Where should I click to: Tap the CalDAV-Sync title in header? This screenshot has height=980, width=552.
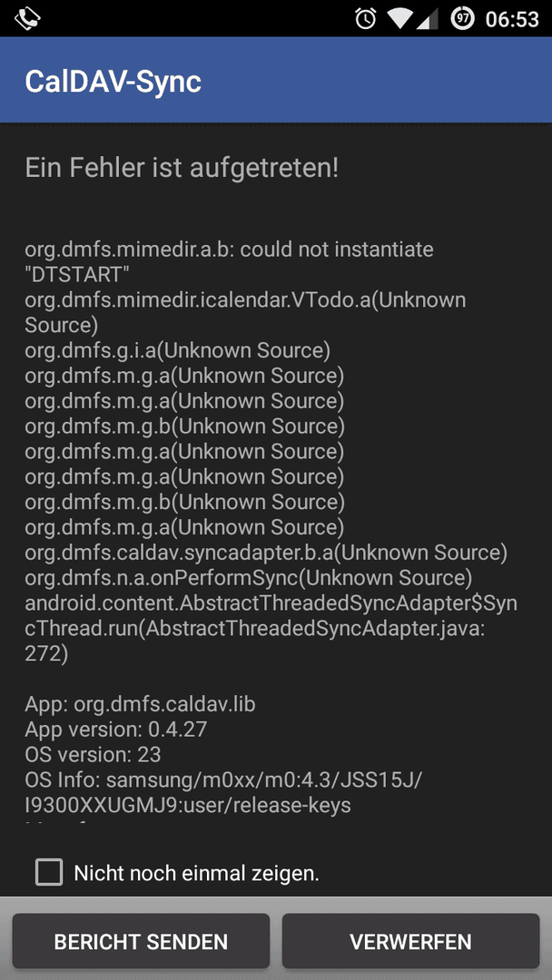(x=113, y=82)
